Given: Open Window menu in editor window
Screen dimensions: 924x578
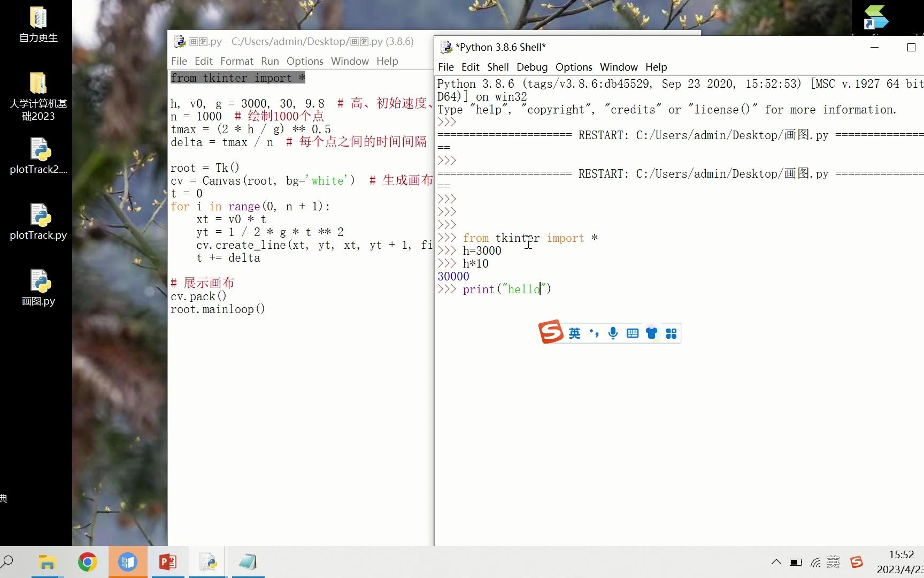Looking at the screenshot, I should click(350, 61).
